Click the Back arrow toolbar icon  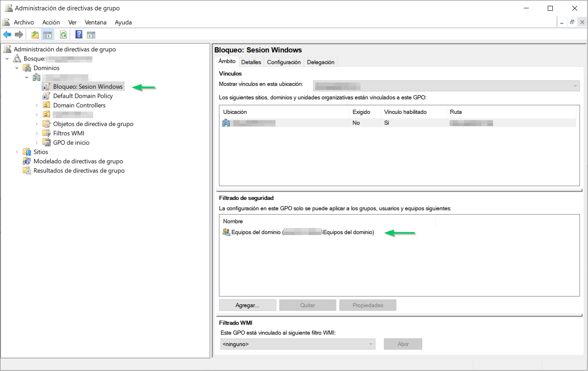coord(7,35)
